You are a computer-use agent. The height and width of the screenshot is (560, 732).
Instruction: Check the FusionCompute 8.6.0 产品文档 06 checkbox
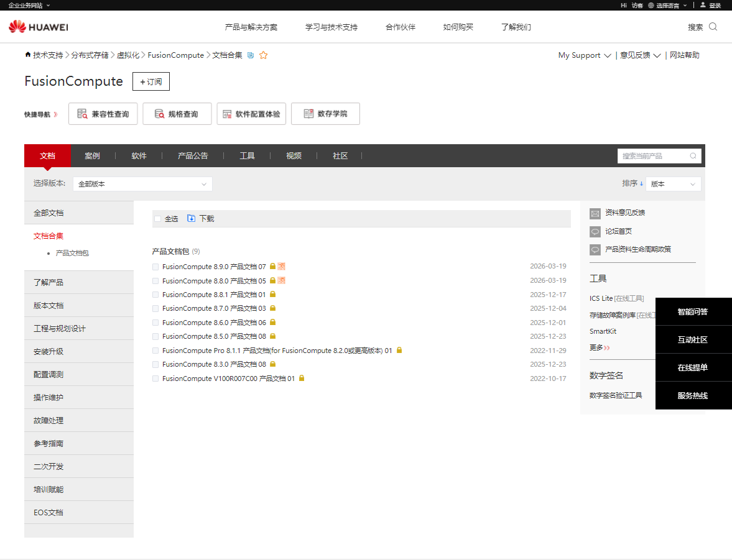(155, 323)
